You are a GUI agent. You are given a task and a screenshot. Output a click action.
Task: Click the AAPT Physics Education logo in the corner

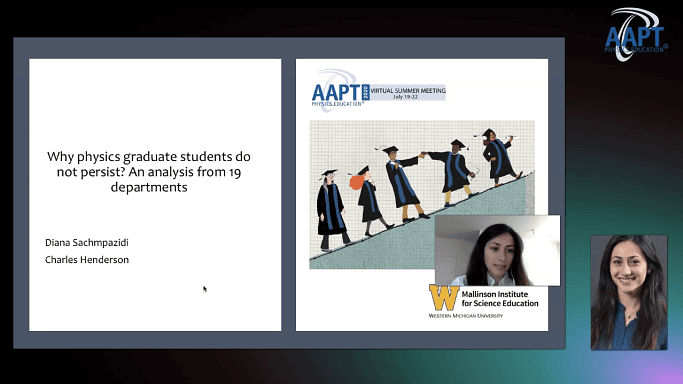coord(636,34)
